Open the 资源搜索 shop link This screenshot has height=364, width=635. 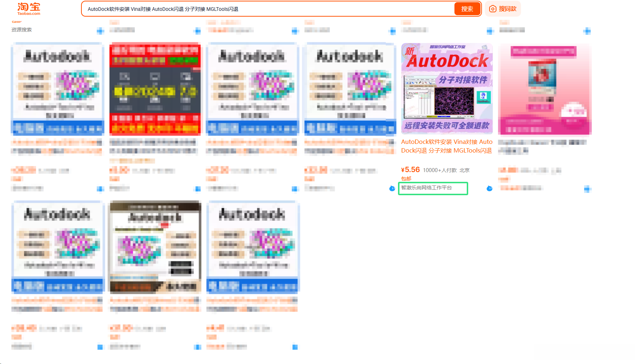21,30
